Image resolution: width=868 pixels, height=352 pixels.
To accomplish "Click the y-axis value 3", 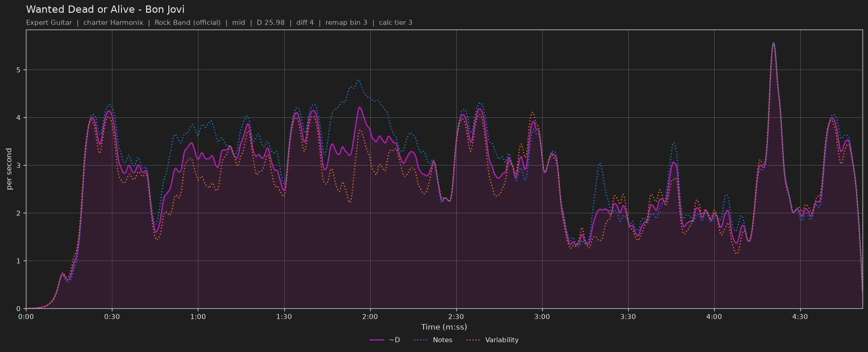I will (19, 166).
